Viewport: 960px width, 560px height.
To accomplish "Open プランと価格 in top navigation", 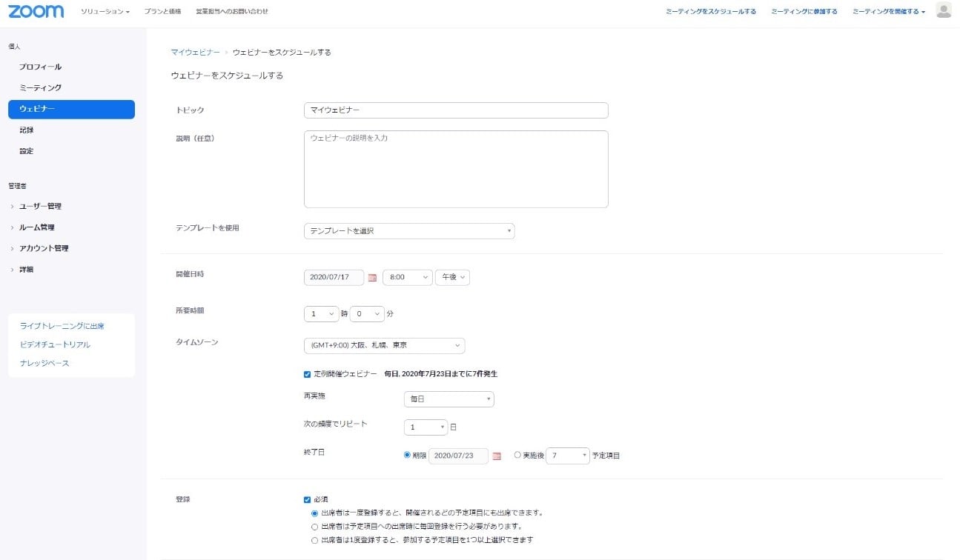I will [x=162, y=12].
